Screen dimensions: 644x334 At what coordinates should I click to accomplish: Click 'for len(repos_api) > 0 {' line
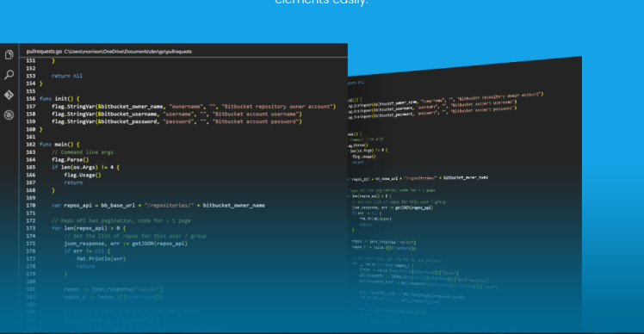89,228
